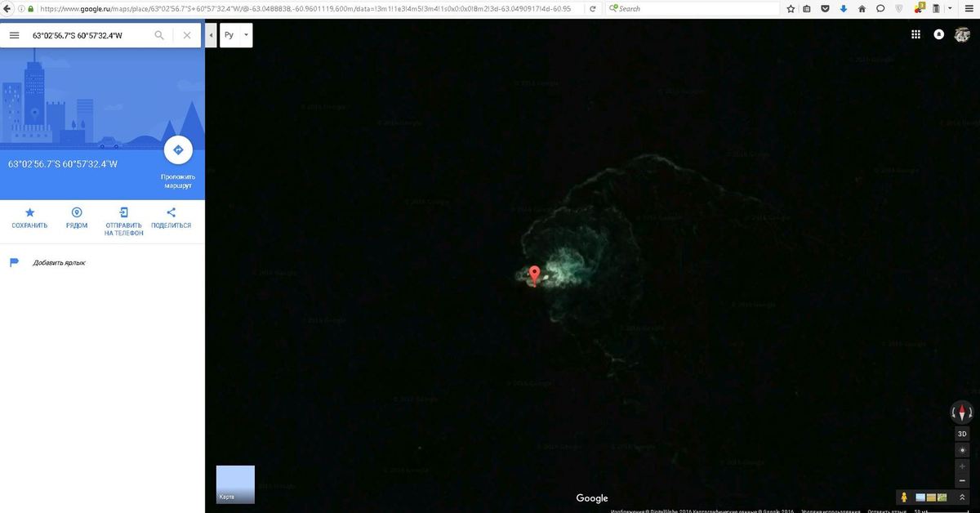
Task: Click the compass to reset north
Action: tap(962, 412)
